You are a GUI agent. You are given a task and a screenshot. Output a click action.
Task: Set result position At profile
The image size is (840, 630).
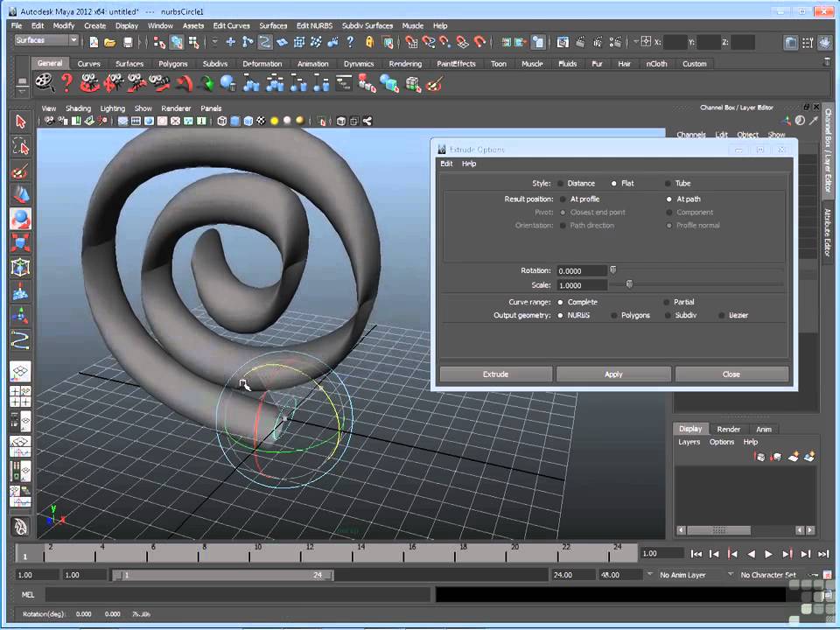tap(578, 199)
